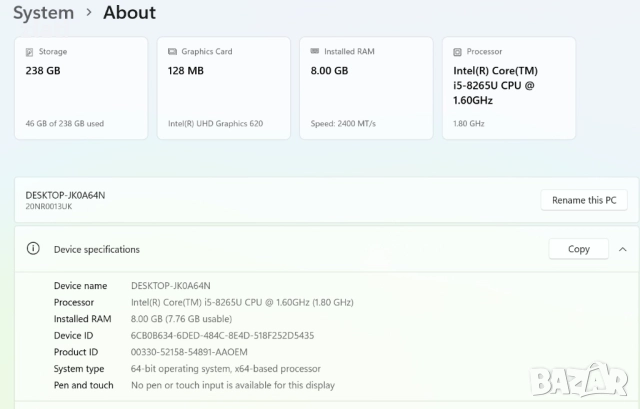Click the Storage icon in the first card
Viewport: 640px width, 409px height.
(30, 51)
